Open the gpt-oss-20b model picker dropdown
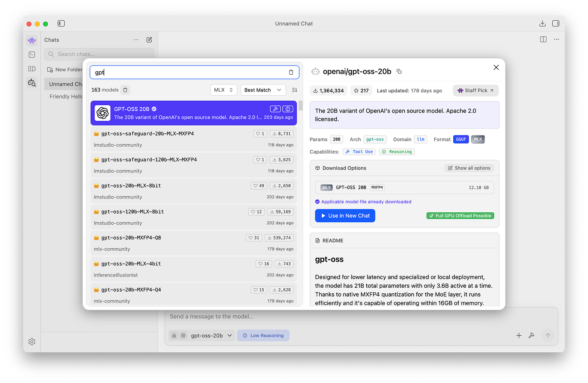Viewport: 588px width, 383px height. tap(211, 336)
